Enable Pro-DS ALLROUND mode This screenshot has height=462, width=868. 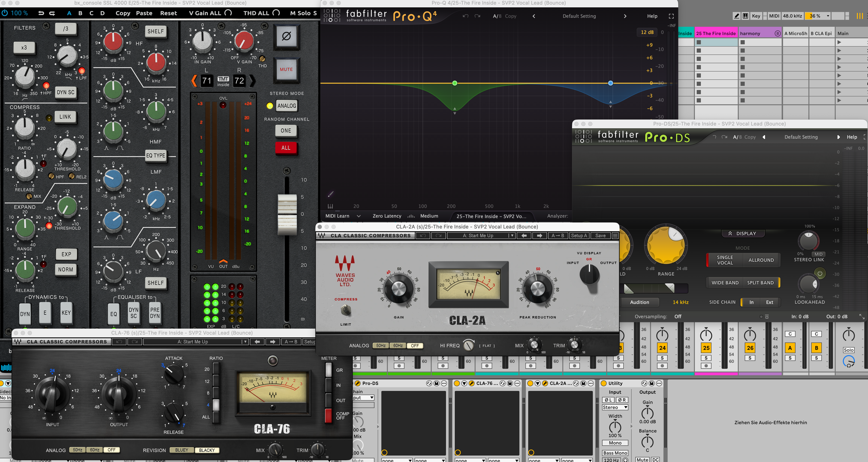[761, 260]
